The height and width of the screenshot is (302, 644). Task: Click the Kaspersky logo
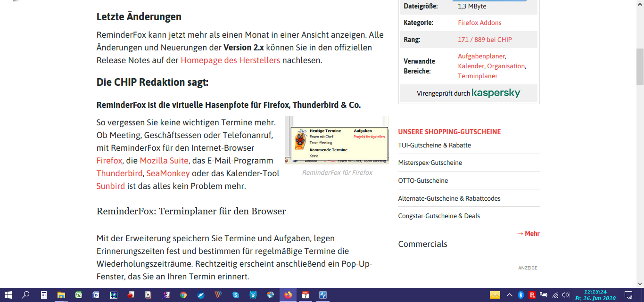pos(496,93)
